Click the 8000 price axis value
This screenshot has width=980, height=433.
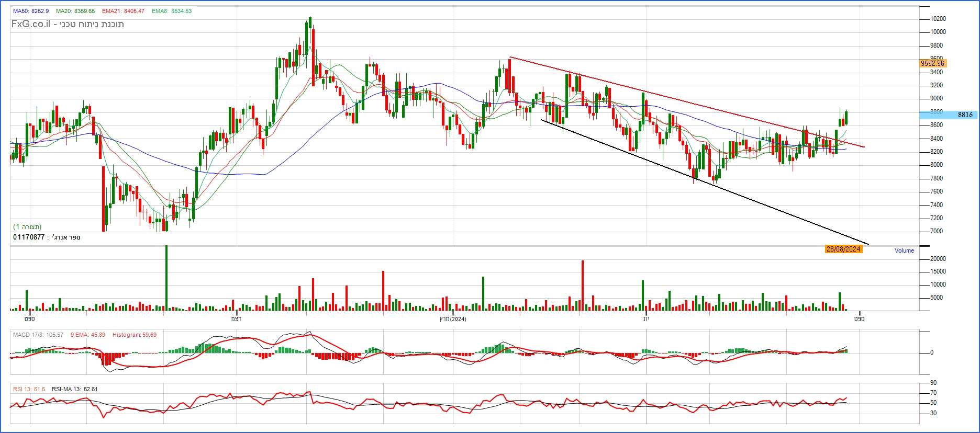(x=937, y=165)
